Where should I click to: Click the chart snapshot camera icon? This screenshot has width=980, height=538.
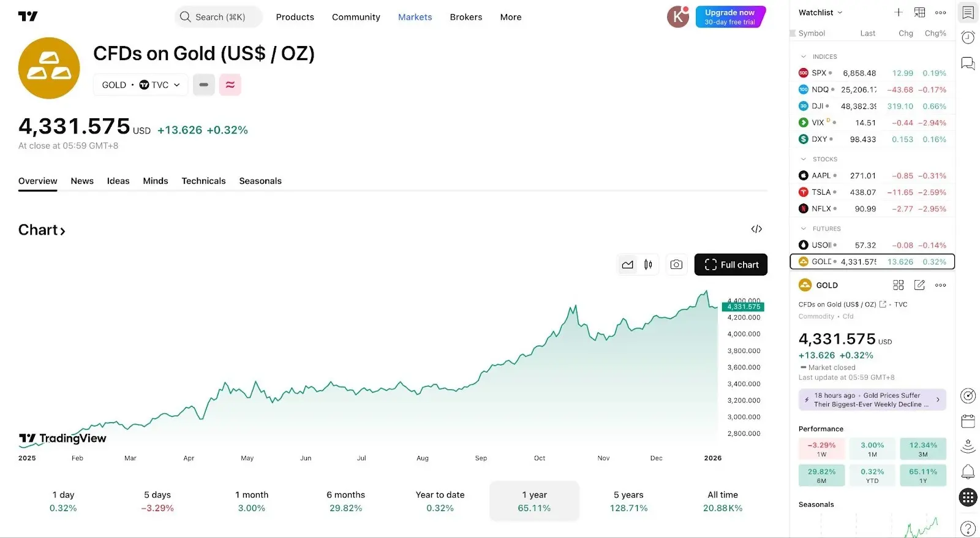(676, 265)
